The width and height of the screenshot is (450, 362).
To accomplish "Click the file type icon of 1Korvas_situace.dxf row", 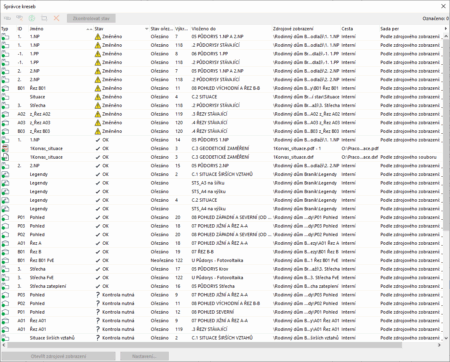I will [5, 157].
